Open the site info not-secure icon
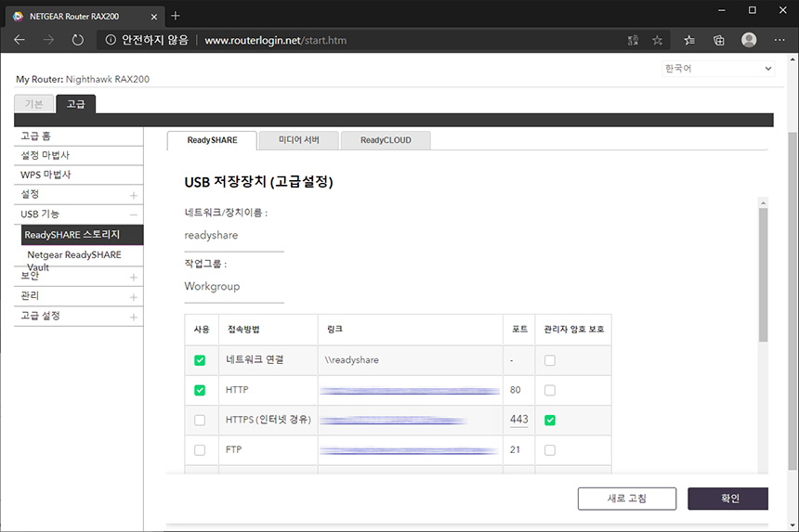 pos(111,40)
